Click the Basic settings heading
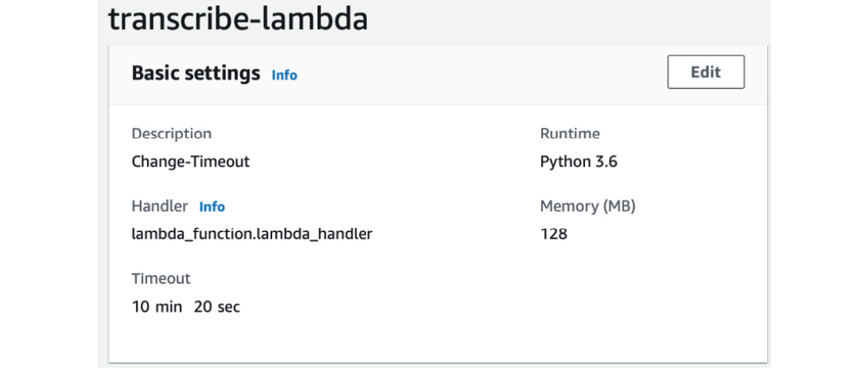Screen dimensions: 868x368 pos(196,73)
